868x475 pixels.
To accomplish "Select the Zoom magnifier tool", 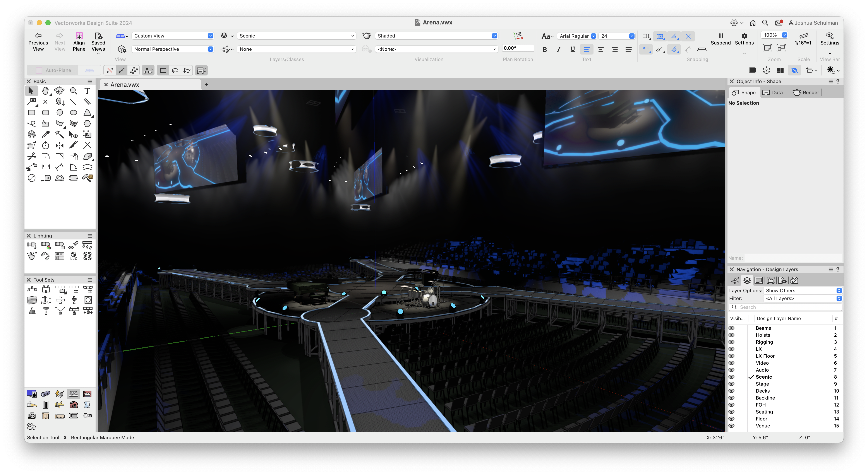I will [74, 91].
